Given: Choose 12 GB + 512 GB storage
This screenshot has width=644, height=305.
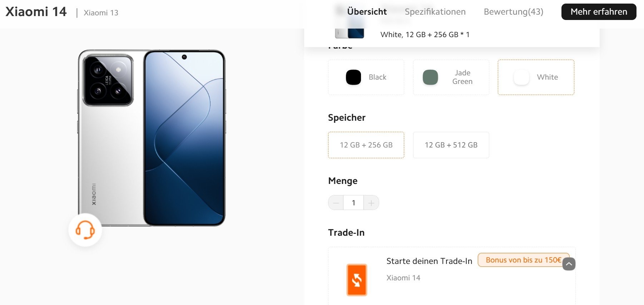Looking at the screenshot, I should pos(451,145).
